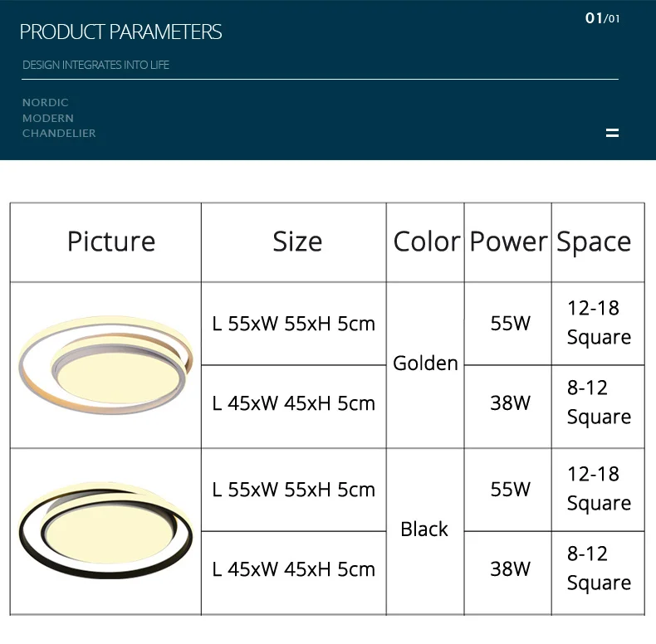Click the Picture column header
Screen dimensions: 656x644
pyautogui.click(x=111, y=242)
